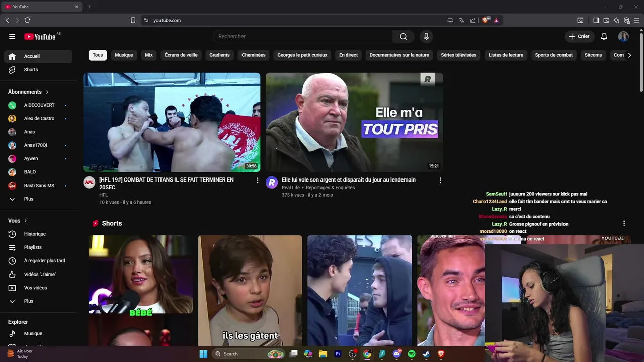Open Brave Rewards triangle icon

[x=496, y=20]
